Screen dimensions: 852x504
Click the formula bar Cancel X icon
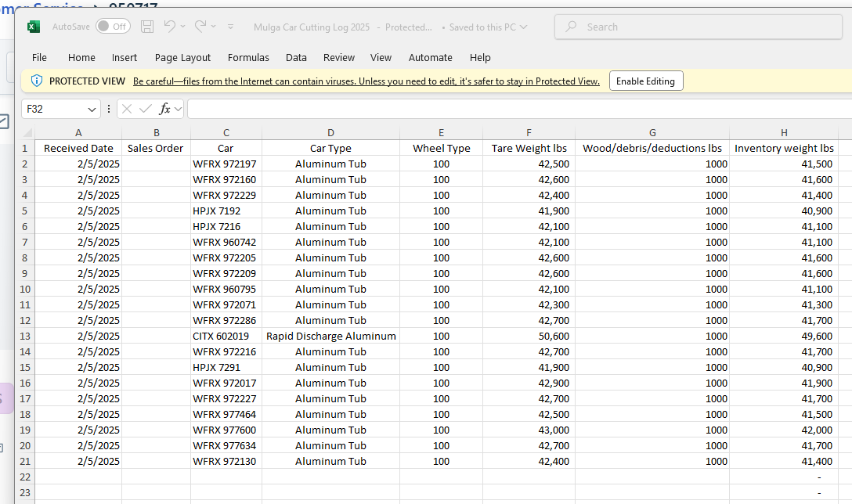(127, 109)
